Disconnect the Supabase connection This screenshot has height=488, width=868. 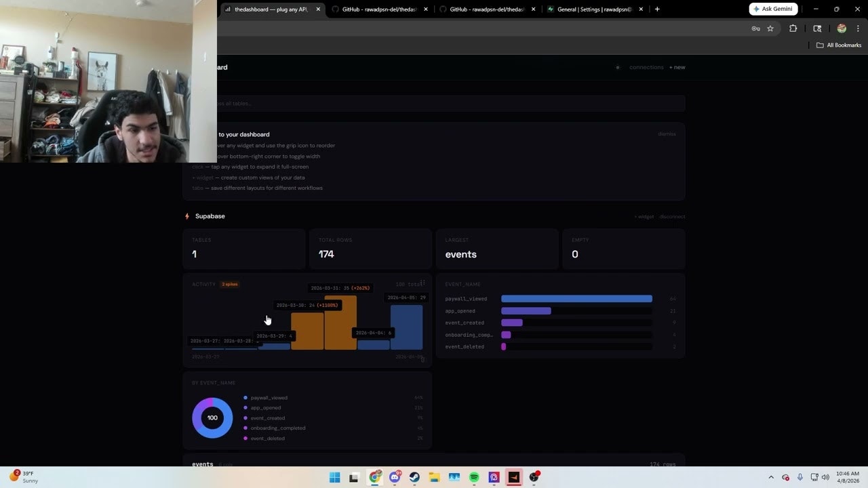pos(672,217)
